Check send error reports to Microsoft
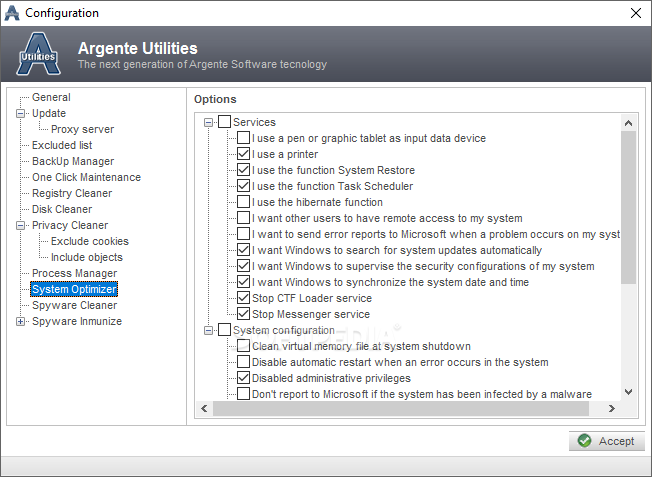The width and height of the screenshot is (652, 477). pos(244,234)
